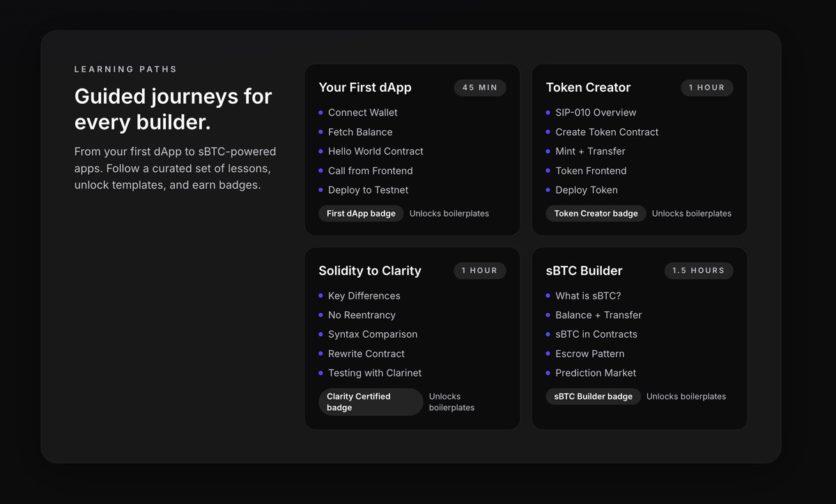Click the Create Token Contract lesson
The width and height of the screenshot is (836, 504).
coord(607,132)
